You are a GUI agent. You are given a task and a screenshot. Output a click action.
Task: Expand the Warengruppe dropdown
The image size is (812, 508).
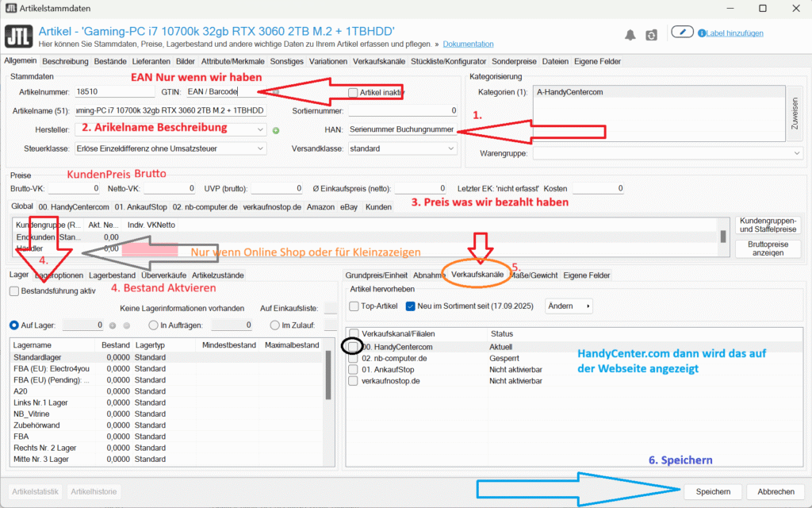797,152
